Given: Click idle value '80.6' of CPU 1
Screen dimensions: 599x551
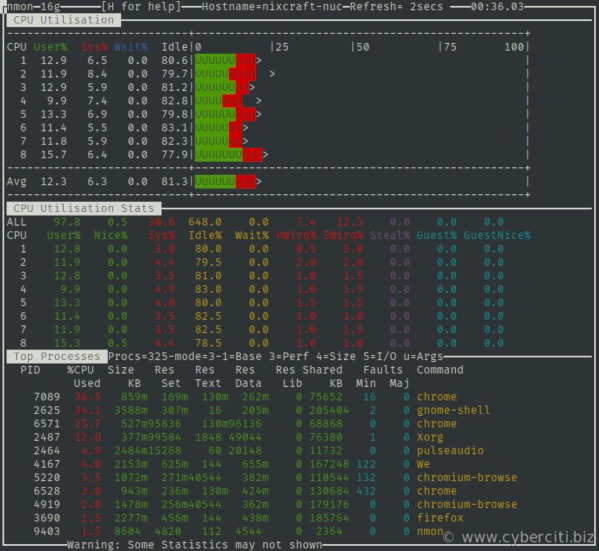Looking at the screenshot, I should (x=175, y=60).
